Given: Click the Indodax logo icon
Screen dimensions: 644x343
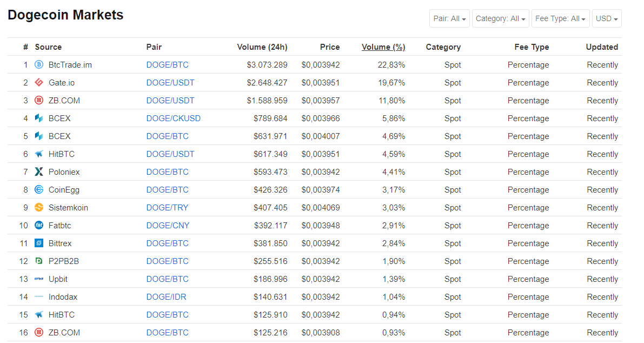Looking at the screenshot, I should tap(39, 296).
